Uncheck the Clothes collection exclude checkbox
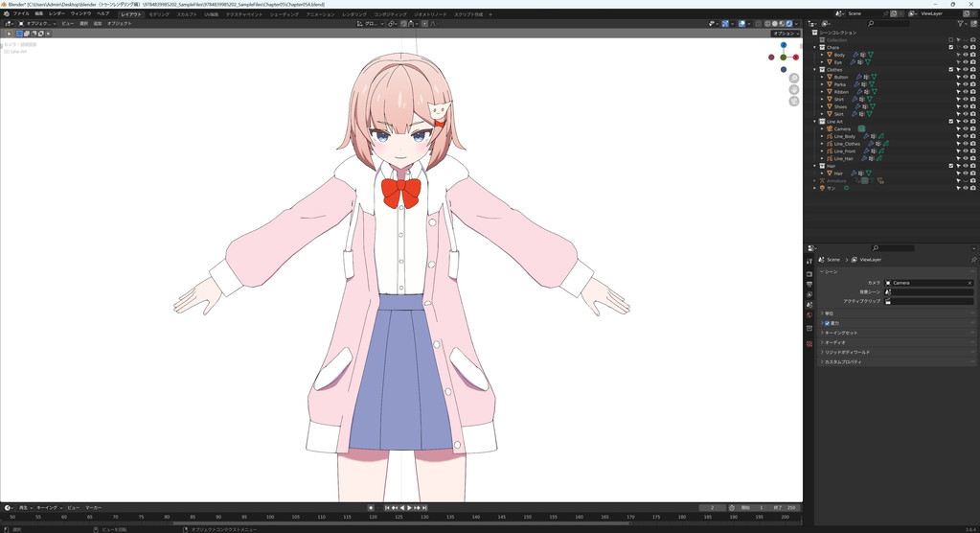This screenshot has width=980, height=533. coord(951,69)
